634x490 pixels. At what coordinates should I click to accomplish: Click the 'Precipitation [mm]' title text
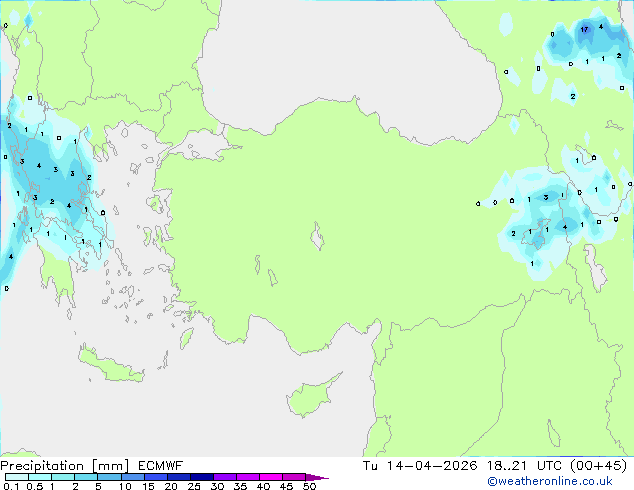pyautogui.click(x=65, y=466)
